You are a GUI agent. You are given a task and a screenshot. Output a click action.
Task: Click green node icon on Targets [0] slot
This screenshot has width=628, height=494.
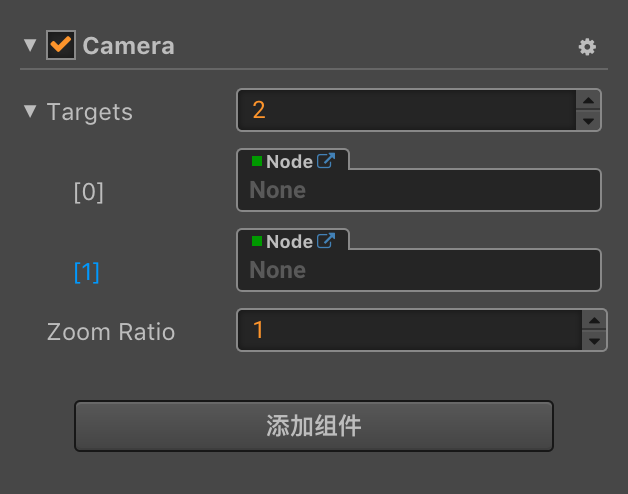[257, 161]
